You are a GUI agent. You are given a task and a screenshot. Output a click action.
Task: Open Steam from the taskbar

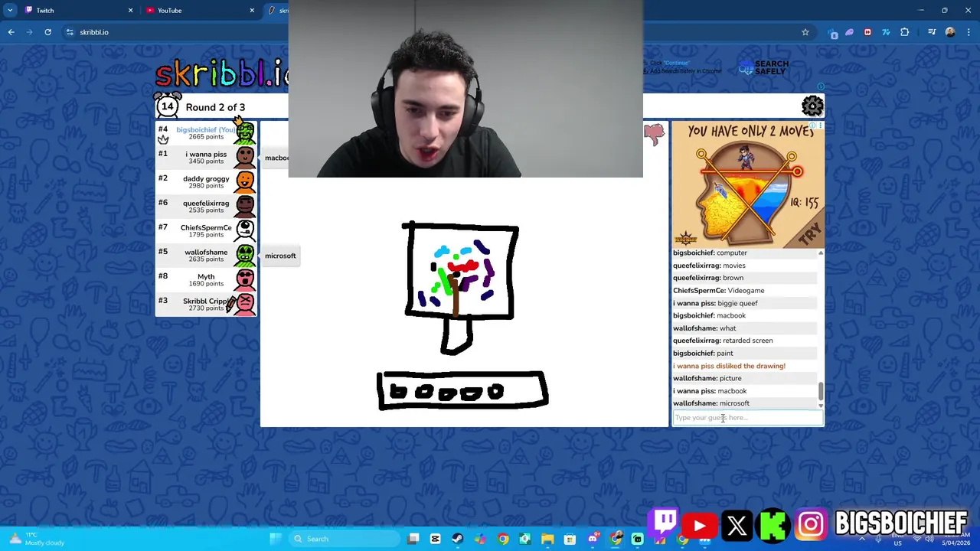pos(457,539)
